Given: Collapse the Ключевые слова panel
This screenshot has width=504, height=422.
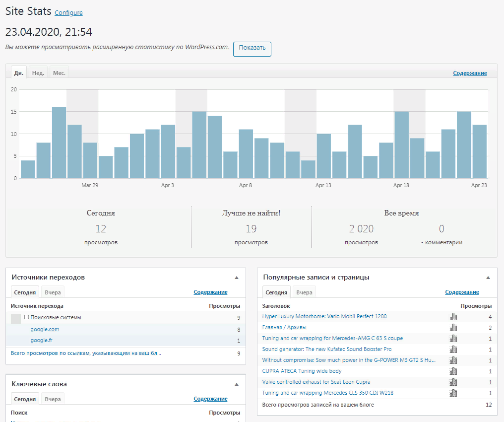Looking at the screenshot, I should coord(237,384).
